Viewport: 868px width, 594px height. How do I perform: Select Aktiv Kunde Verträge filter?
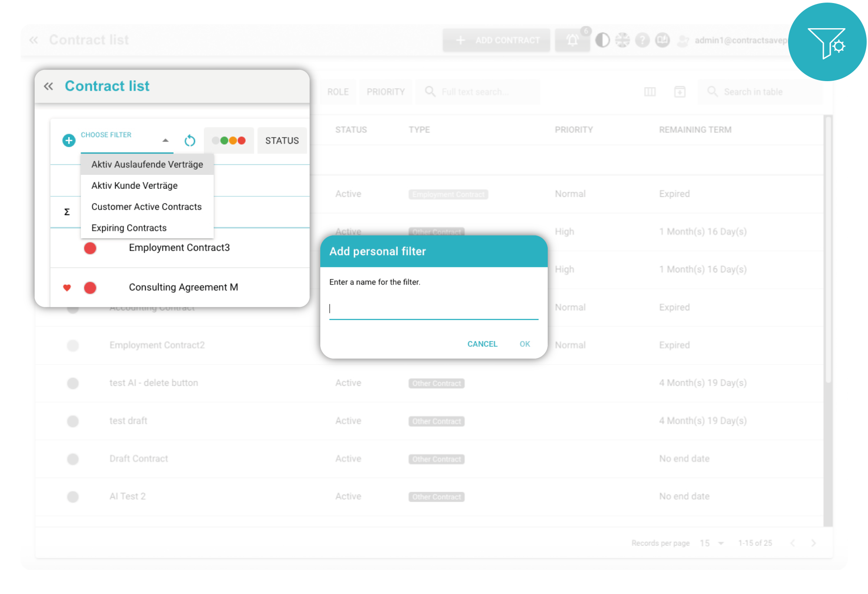147,186
